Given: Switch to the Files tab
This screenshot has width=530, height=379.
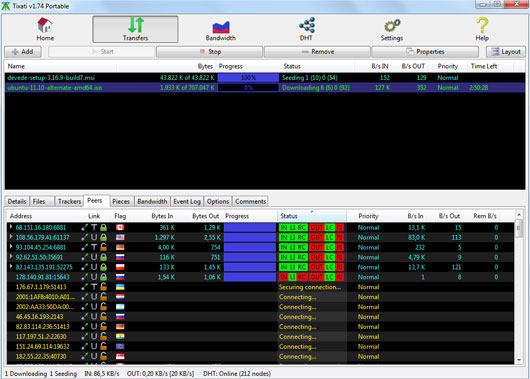Looking at the screenshot, I should point(42,202).
